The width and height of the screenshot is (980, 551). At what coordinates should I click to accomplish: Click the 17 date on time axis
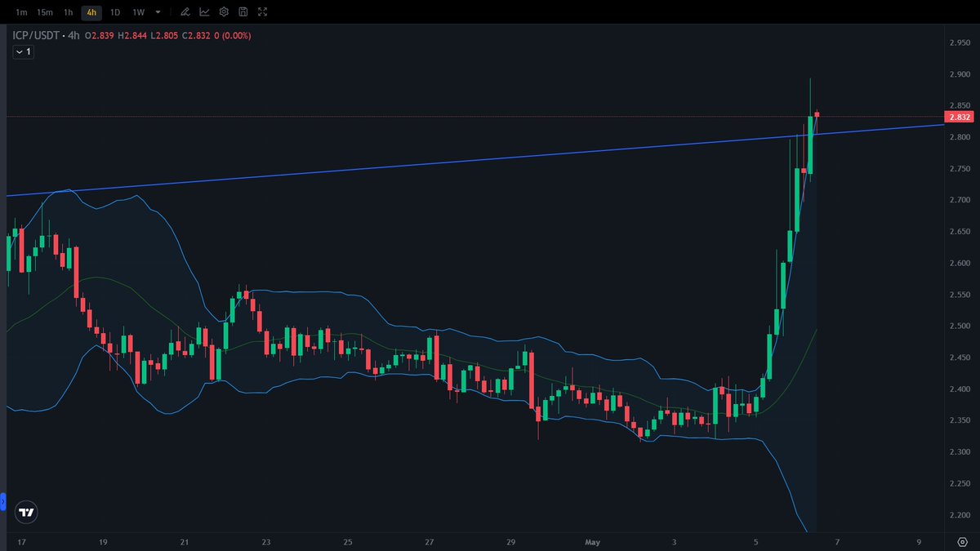pos(21,541)
